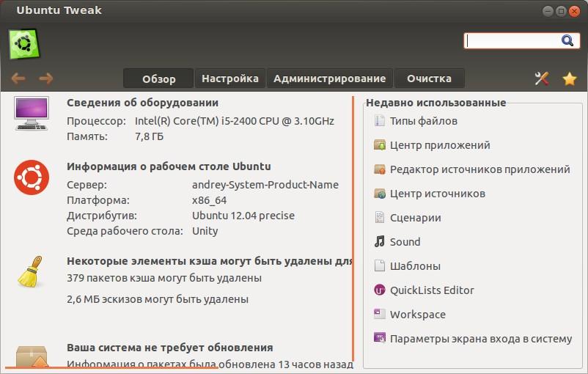Open the Sound entry
This screenshot has width=588, height=374.
(405, 242)
